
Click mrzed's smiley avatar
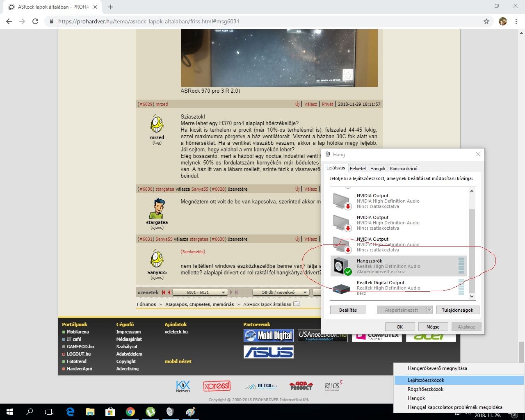click(x=157, y=124)
